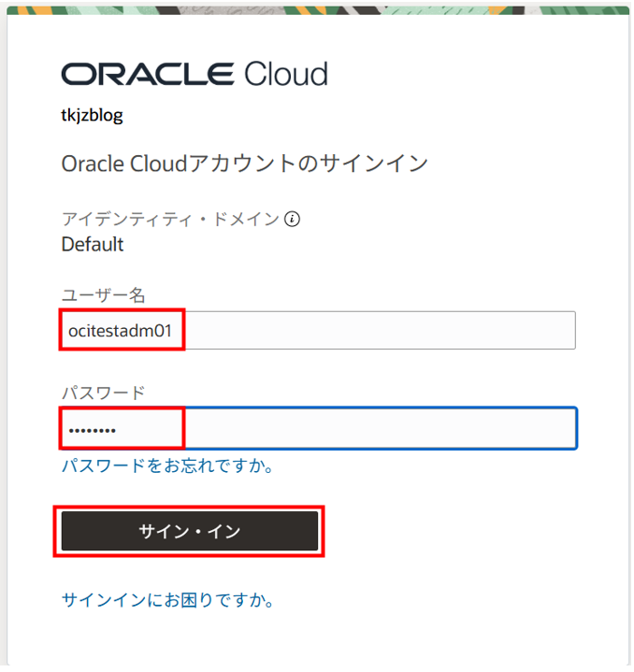This screenshot has width=634, height=672.
Task: Click the Default identity domain value
Action: (x=93, y=245)
